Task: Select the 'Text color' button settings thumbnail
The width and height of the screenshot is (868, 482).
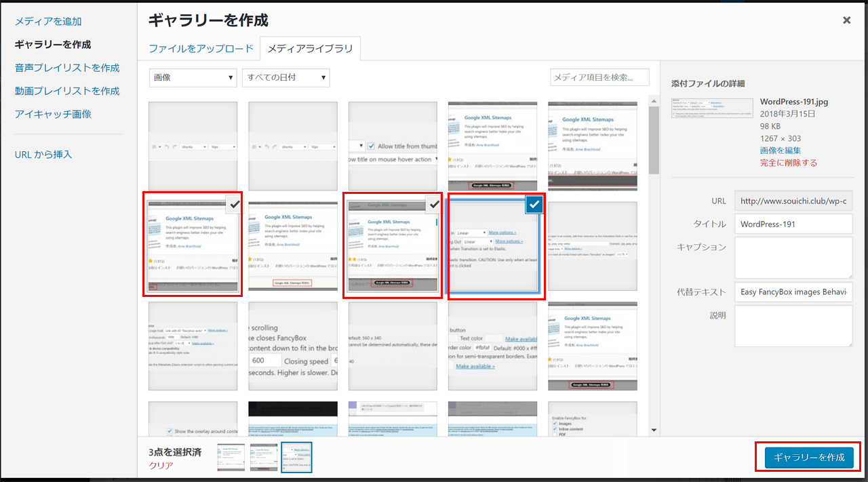Action: pos(492,346)
